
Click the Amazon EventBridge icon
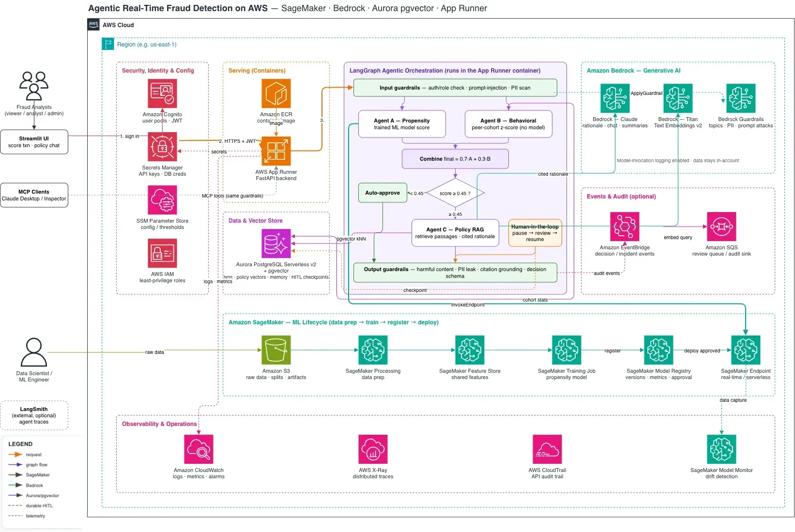625,227
